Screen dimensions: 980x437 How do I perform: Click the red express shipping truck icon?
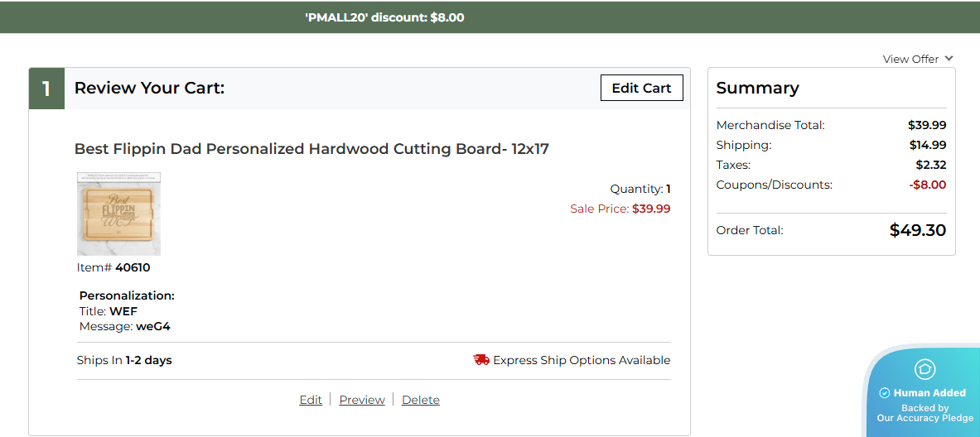481,360
